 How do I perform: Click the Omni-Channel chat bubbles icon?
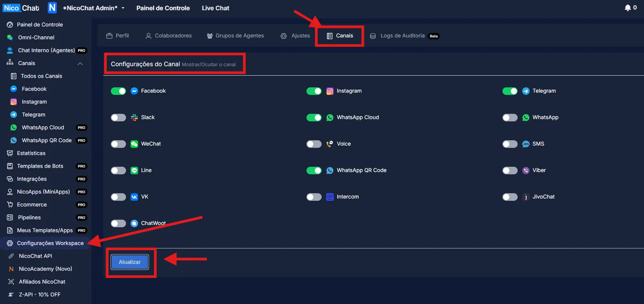(x=10, y=37)
